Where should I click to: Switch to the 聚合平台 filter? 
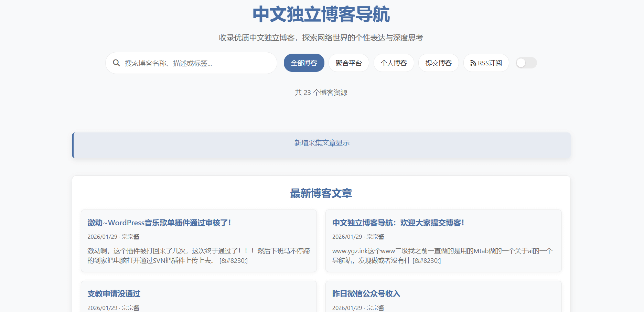pos(348,63)
